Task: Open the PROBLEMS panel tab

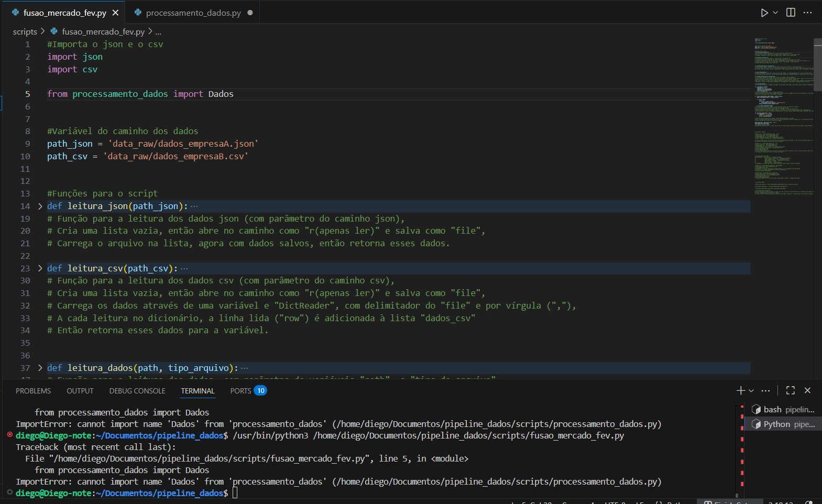Action: tap(33, 391)
